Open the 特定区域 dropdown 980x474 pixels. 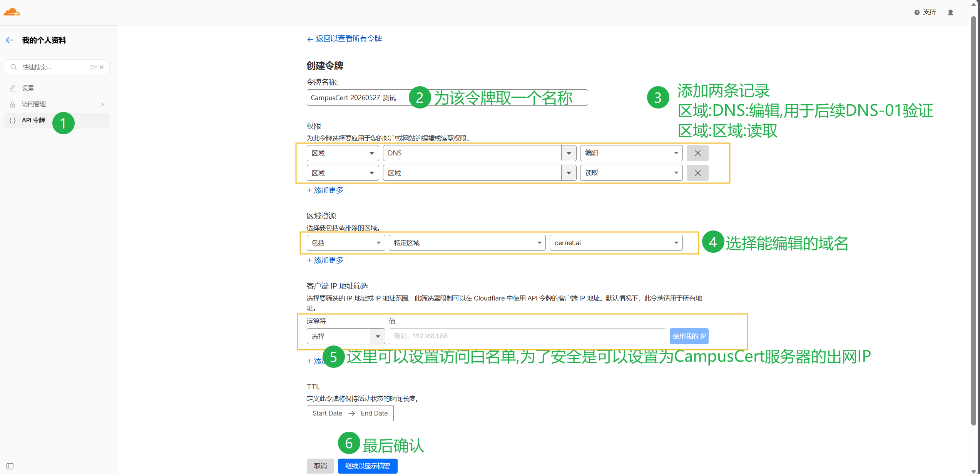pos(467,243)
